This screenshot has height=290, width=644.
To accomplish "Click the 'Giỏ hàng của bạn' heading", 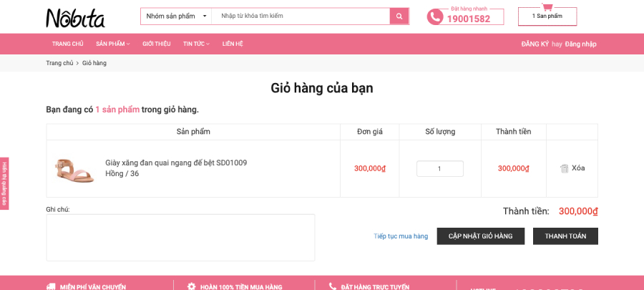I will click(322, 88).
